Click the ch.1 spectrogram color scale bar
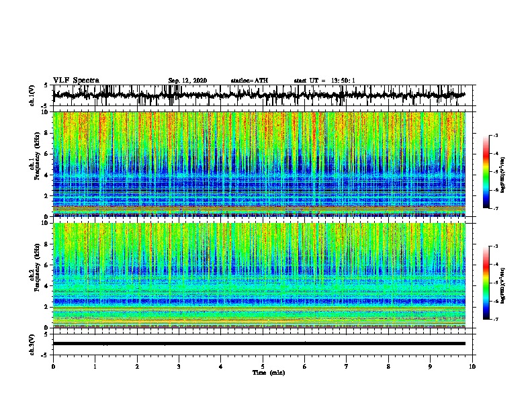This screenshot has width=532, height=411. click(486, 172)
